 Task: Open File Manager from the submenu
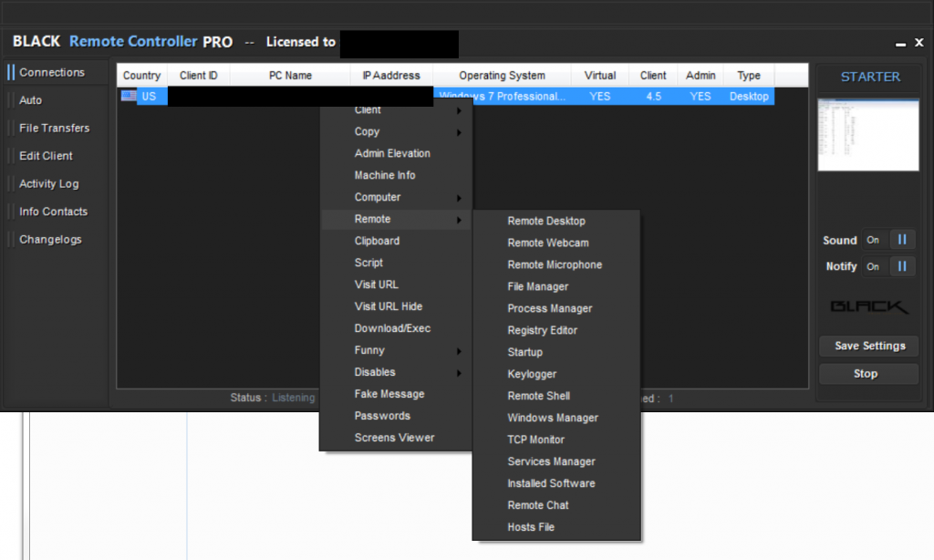coord(556,286)
